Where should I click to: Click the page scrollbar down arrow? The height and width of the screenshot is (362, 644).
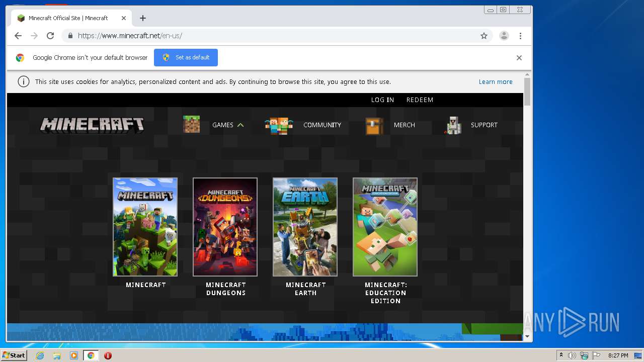pyautogui.click(x=527, y=336)
